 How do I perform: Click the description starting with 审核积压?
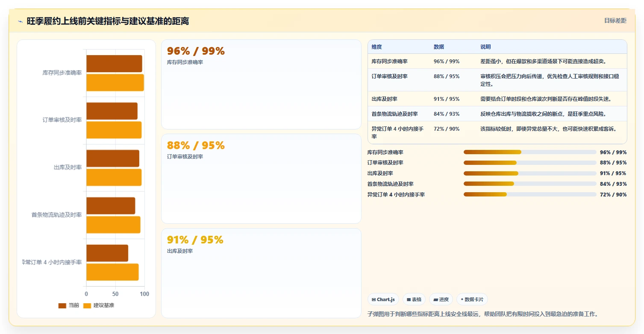(550, 80)
